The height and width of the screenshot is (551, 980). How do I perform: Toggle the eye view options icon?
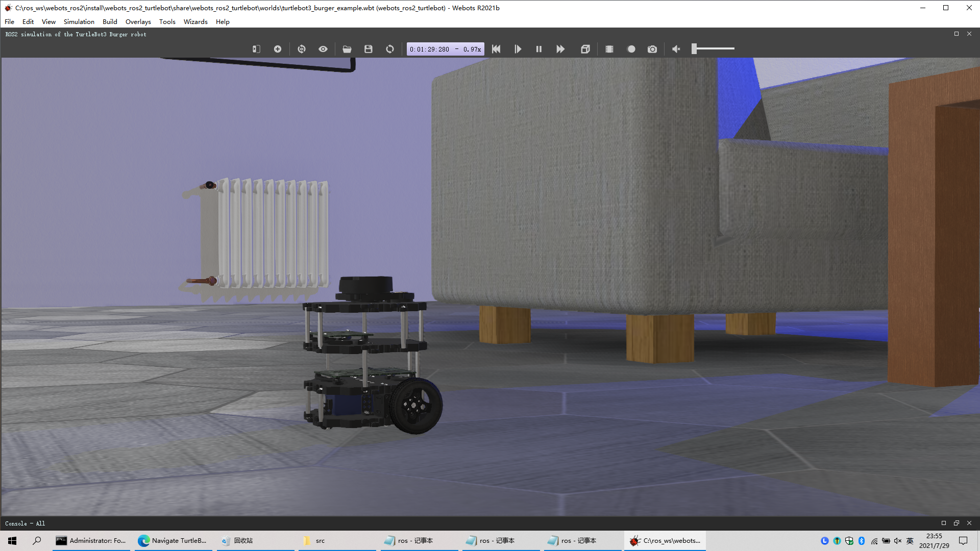(x=323, y=49)
